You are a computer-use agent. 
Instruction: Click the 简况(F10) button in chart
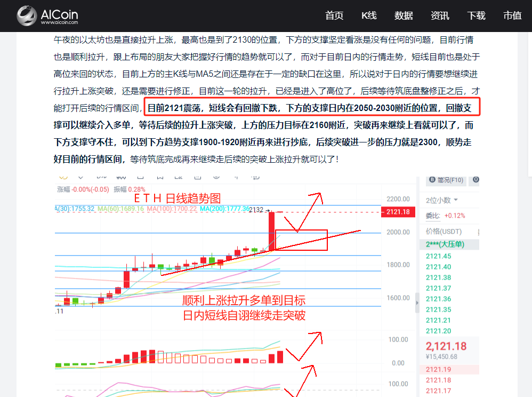point(446,180)
